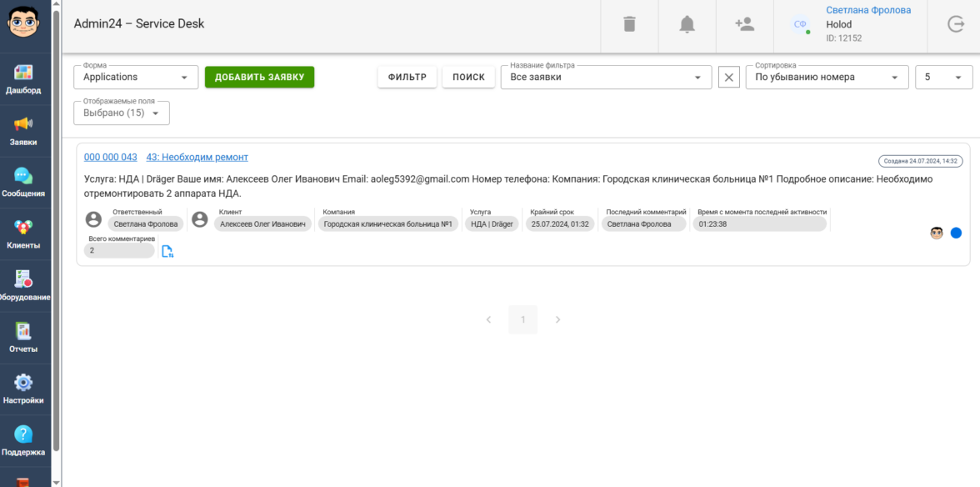Viewport: 980px width, 487px height.
Task: Go to Клиенты sidebar section
Action: (23, 234)
